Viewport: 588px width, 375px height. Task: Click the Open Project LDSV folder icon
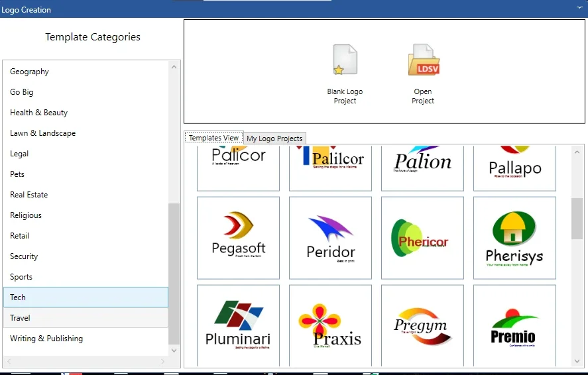424,60
